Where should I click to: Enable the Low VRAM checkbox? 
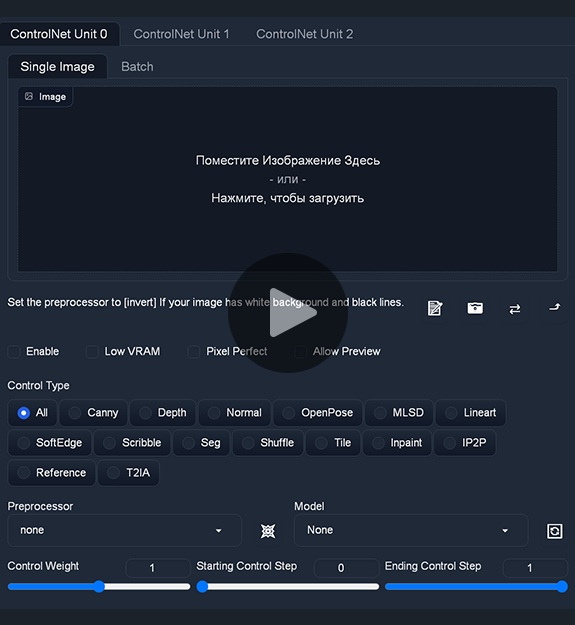(x=92, y=352)
